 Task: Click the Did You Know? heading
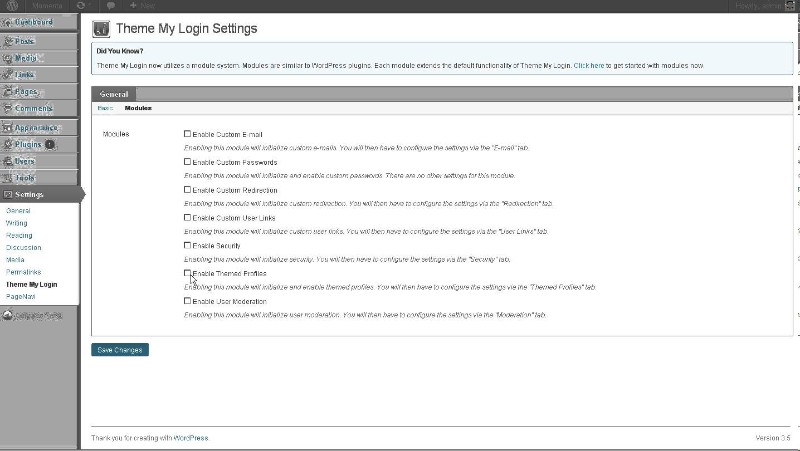[120, 51]
